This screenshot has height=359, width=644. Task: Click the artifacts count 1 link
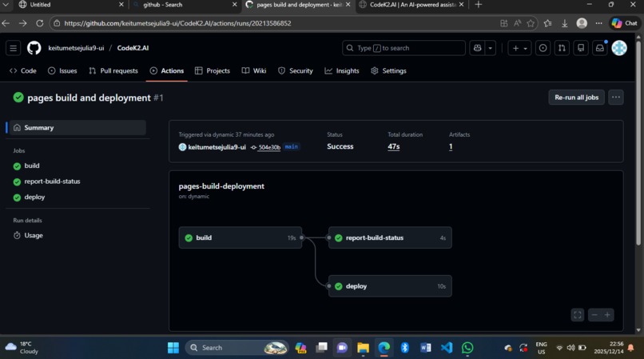point(451,146)
